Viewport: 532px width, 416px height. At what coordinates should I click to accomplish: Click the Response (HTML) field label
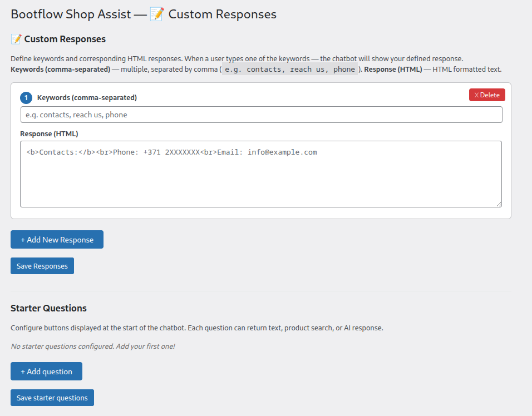[x=49, y=133]
